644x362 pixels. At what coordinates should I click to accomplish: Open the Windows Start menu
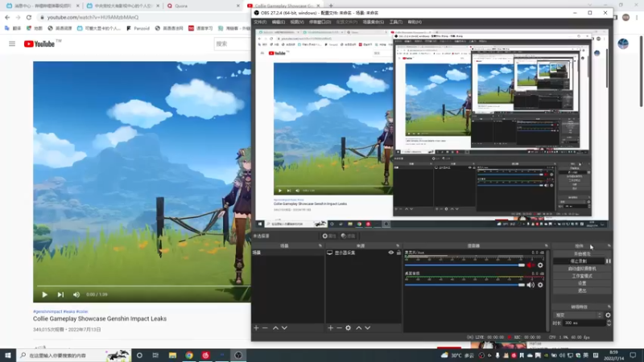tap(8, 356)
